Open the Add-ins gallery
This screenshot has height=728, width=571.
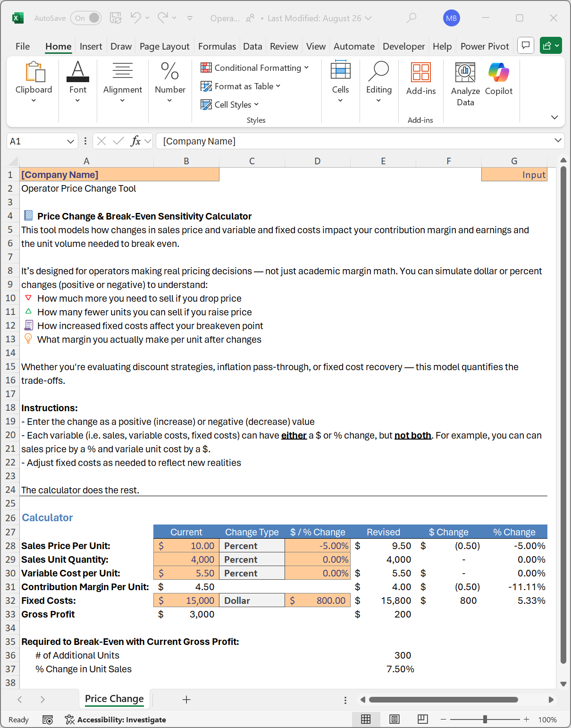coord(420,78)
